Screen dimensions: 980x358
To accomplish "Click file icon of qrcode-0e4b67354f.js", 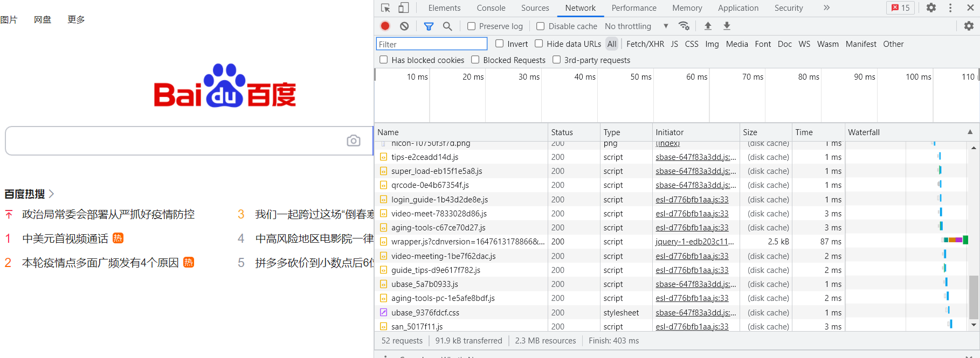I will (383, 185).
